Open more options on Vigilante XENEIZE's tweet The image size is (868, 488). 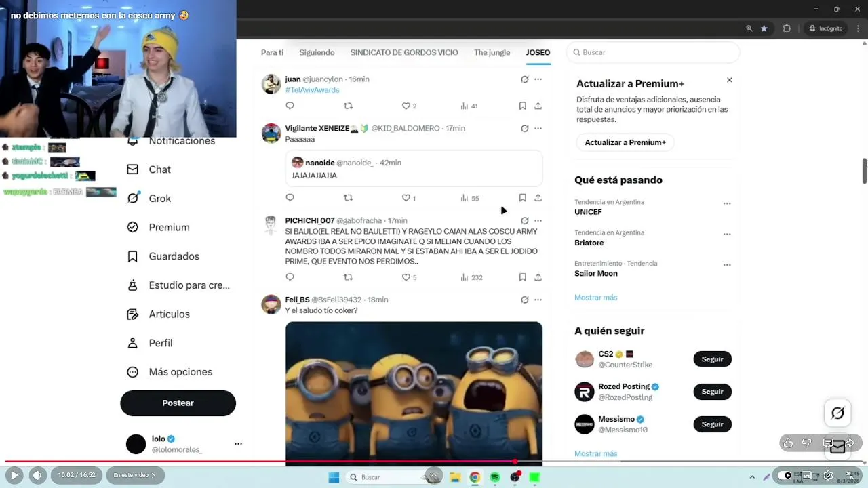pyautogui.click(x=538, y=128)
